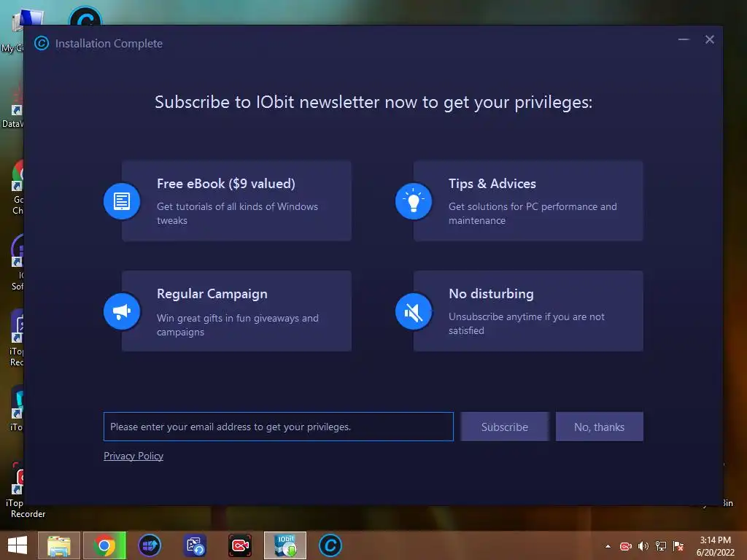Minimize the Installation Complete window
The image size is (747, 560).
click(684, 39)
